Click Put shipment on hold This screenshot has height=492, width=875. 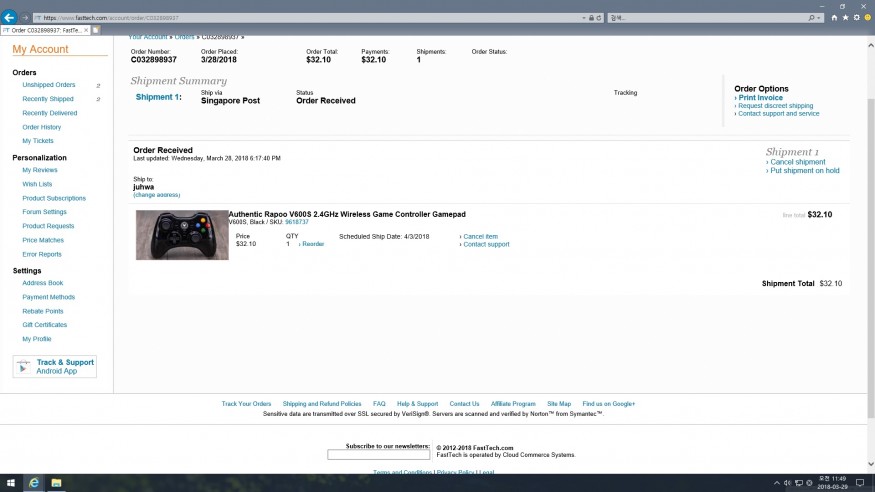(x=804, y=171)
